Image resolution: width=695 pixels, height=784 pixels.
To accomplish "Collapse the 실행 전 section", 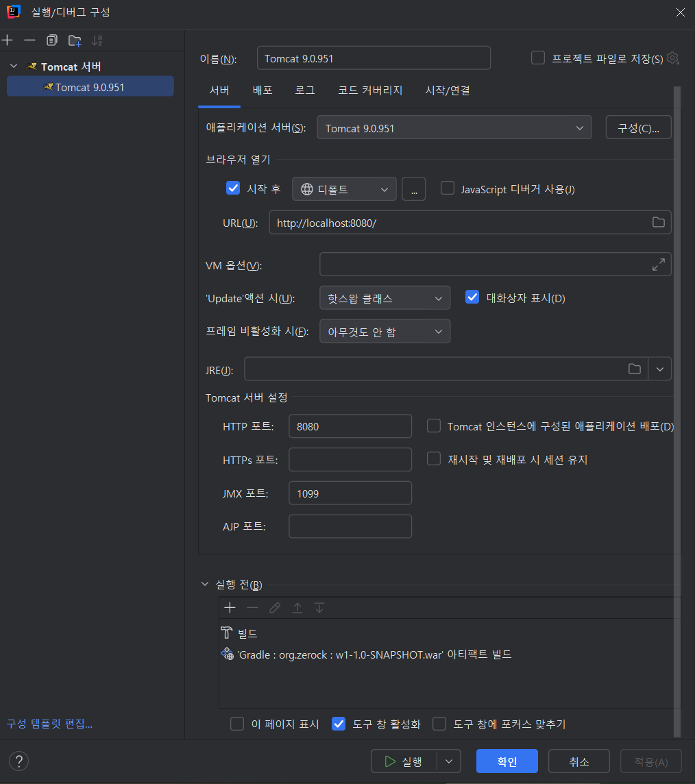I will 205,584.
